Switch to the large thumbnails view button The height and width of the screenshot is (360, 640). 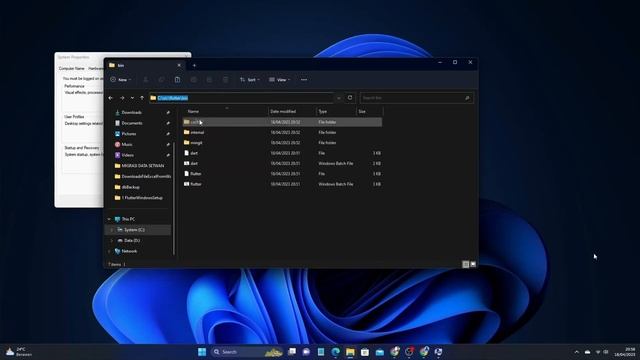[473, 264]
